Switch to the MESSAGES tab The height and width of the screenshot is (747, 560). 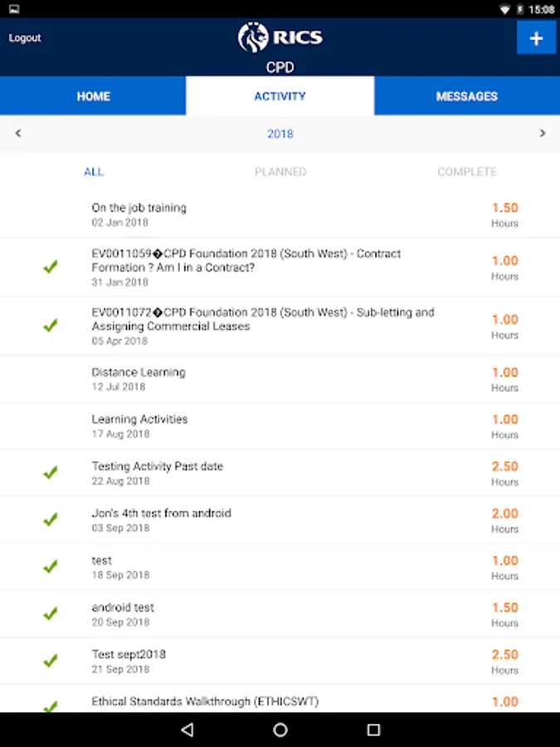[x=467, y=95]
